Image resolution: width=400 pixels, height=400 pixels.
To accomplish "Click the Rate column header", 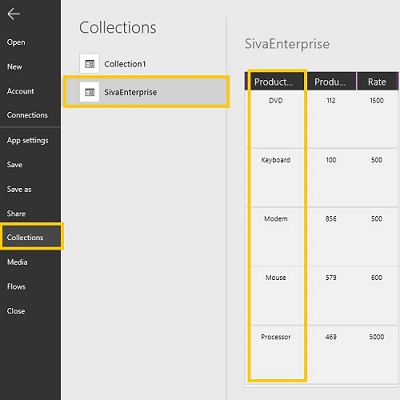I will 377,82.
